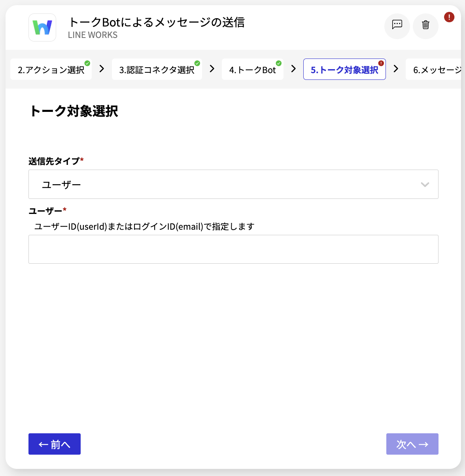Go to step 3.認証コネクタ選択 tab
This screenshot has width=465, height=476.
[x=157, y=70]
